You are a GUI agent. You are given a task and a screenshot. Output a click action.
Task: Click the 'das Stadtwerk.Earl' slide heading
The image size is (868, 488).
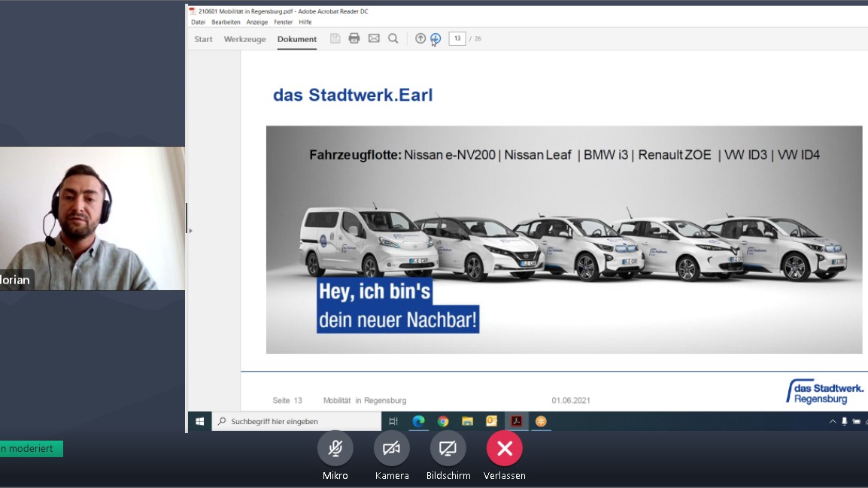353,95
